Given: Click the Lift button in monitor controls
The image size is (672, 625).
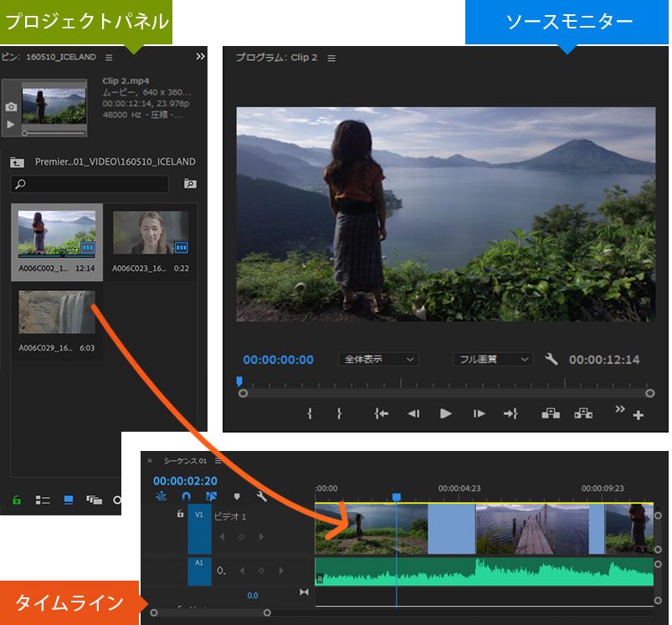Looking at the screenshot, I should coord(550,413).
